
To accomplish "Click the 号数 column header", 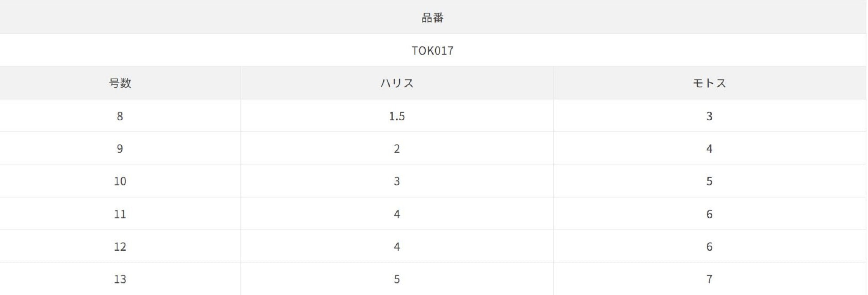I will coord(120,83).
